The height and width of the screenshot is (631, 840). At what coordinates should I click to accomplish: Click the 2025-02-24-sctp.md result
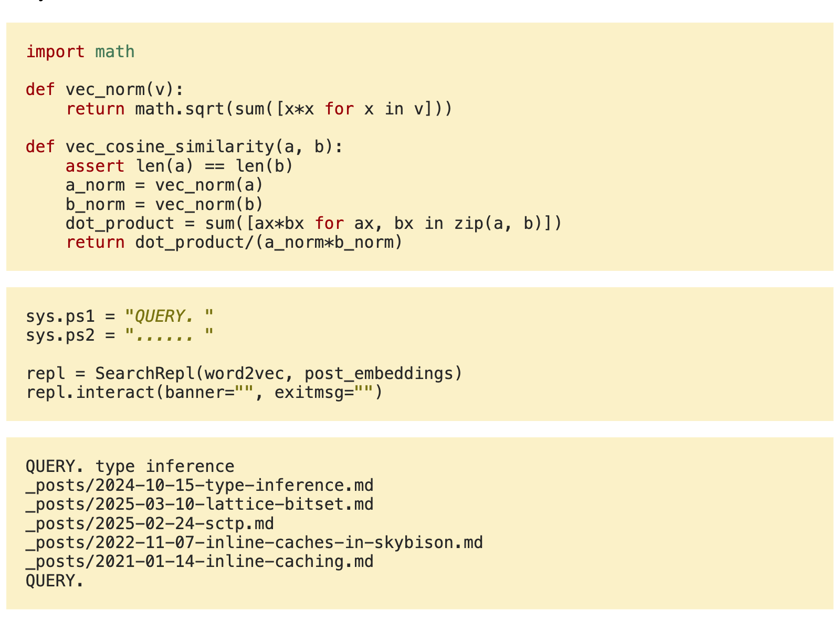(x=150, y=523)
